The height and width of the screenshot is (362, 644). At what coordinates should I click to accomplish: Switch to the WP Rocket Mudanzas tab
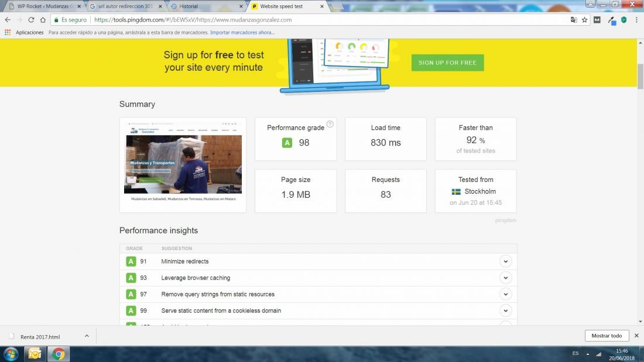click(x=43, y=6)
